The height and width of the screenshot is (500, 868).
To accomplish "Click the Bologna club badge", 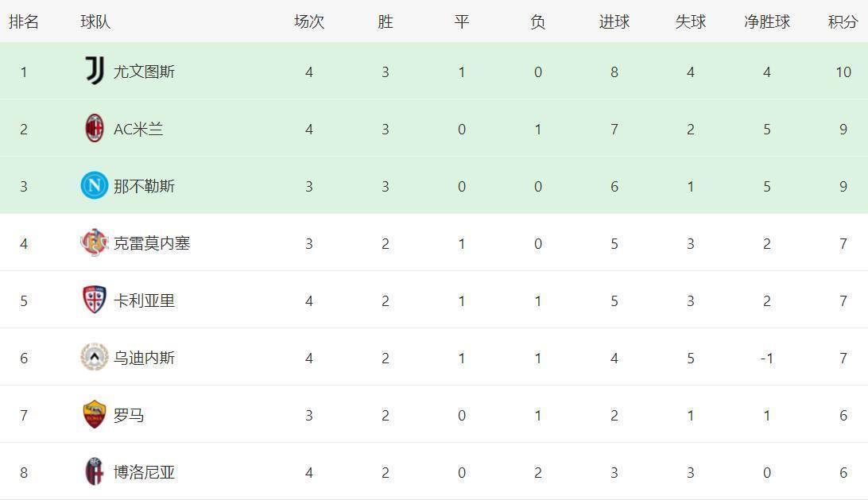I will [x=95, y=472].
